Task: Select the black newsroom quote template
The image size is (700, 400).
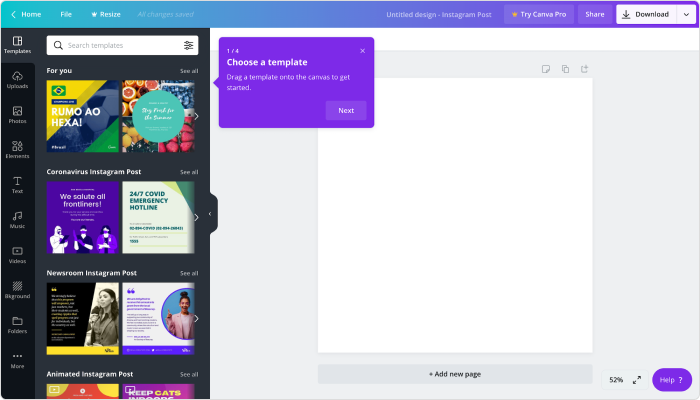Action: tap(83, 319)
